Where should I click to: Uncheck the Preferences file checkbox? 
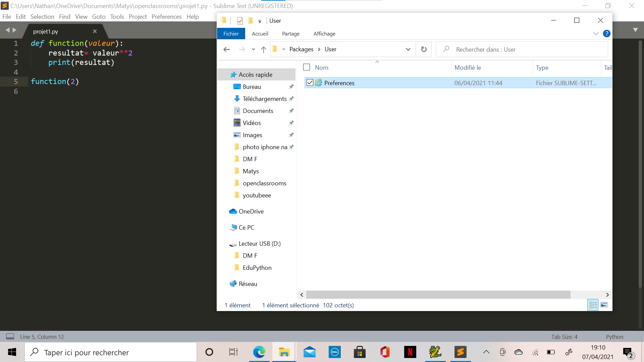tap(310, 82)
